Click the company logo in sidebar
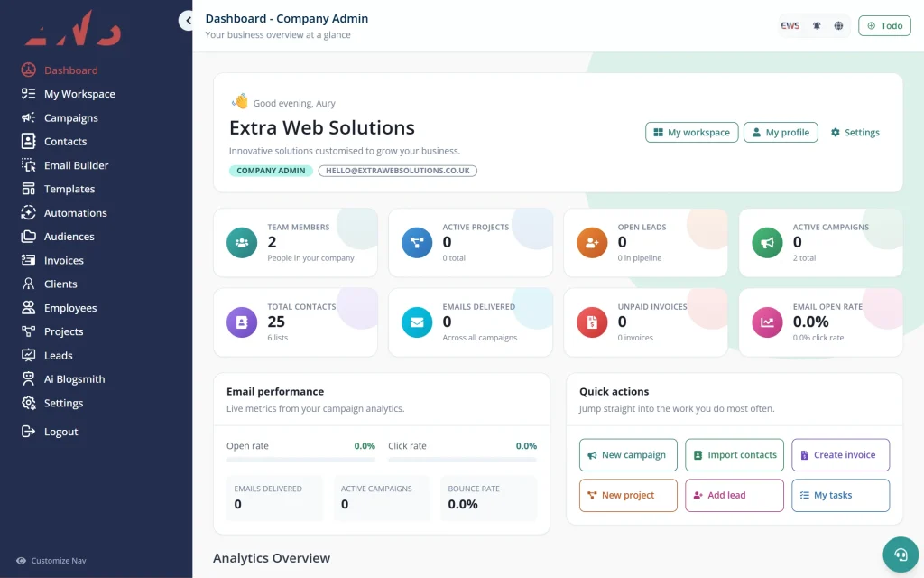 click(73, 29)
